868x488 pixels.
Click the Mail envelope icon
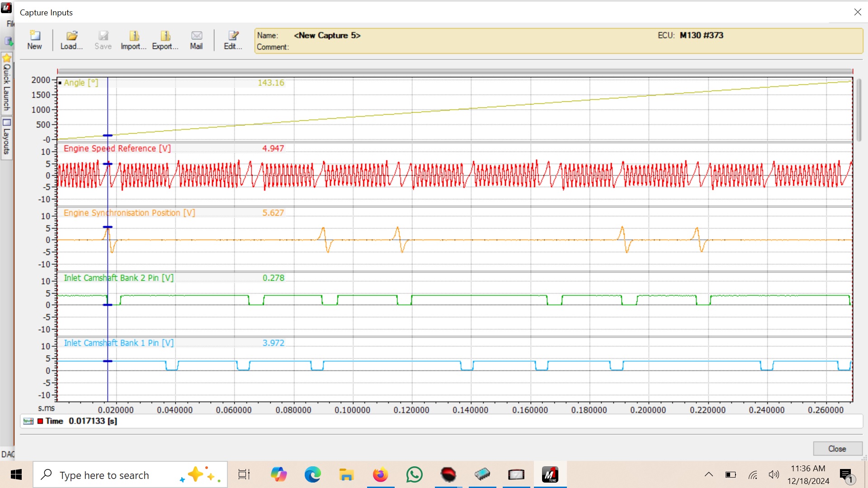click(196, 36)
